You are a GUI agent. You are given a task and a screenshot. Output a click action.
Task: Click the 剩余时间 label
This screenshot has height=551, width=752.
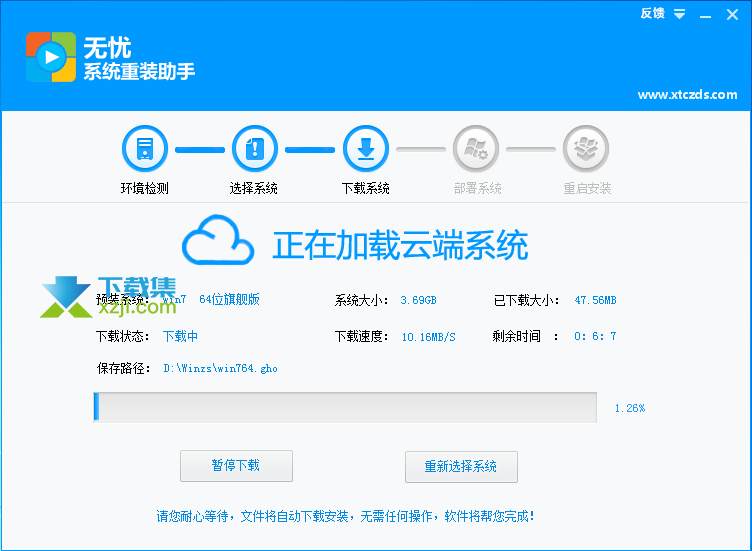pyautogui.click(x=525, y=336)
